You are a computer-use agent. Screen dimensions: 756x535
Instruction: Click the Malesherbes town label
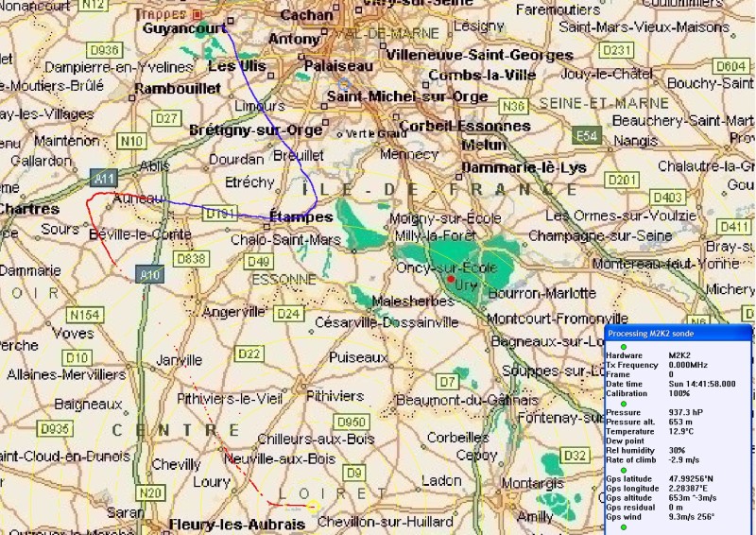(x=414, y=302)
